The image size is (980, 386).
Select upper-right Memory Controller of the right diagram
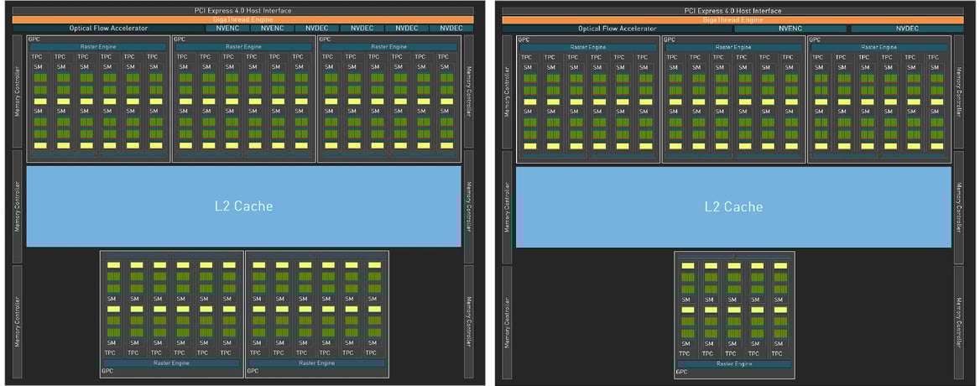coord(959,91)
